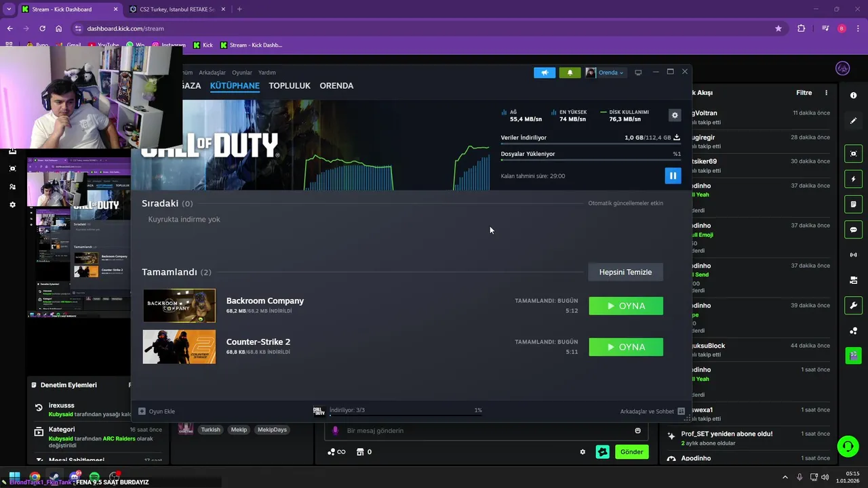Open the Instagram bookmark
This screenshot has width=868, height=488.
click(170, 45)
